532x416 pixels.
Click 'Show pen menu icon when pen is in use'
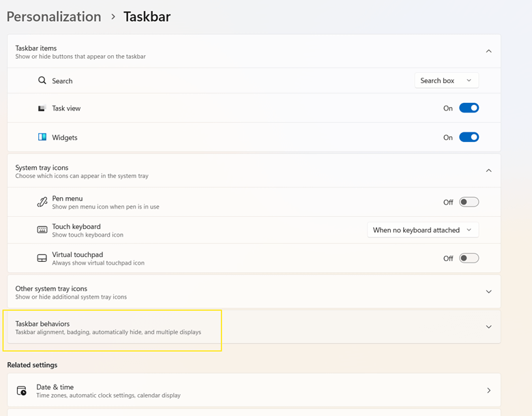point(106,207)
